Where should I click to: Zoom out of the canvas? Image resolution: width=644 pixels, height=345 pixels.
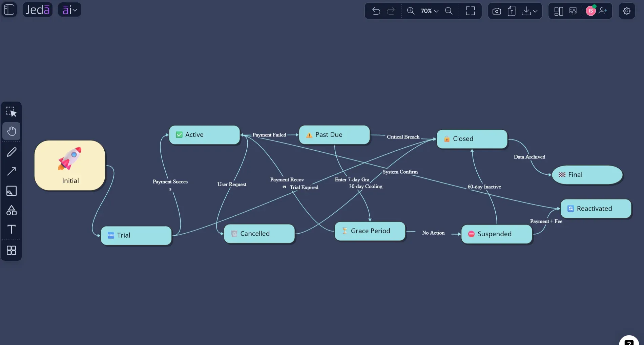[x=449, y=11]
